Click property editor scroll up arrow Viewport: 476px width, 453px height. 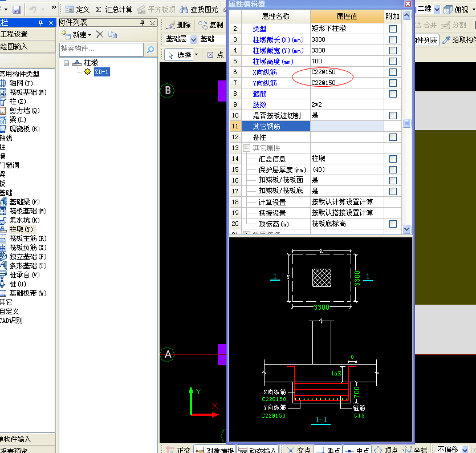[406, 15]
